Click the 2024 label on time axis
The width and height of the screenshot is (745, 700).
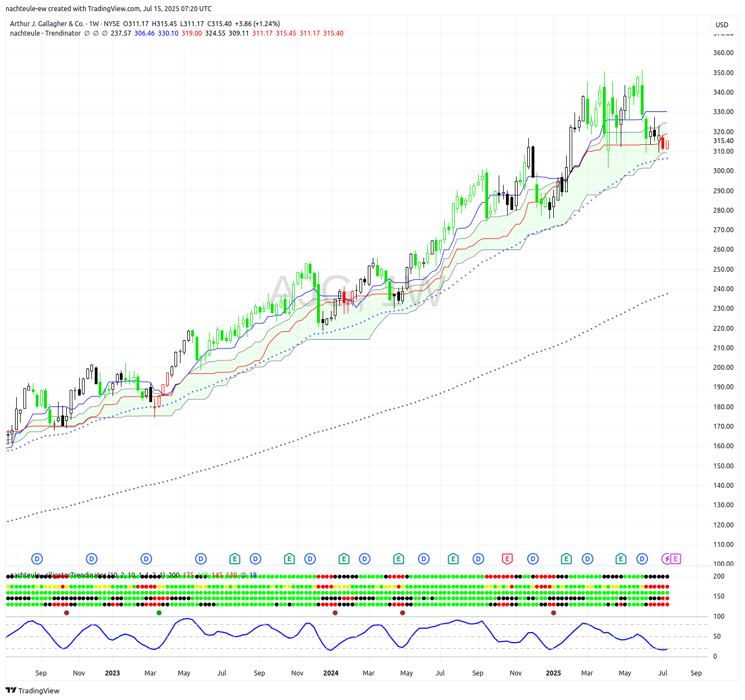pyautogui.click(x=331, y=673)
